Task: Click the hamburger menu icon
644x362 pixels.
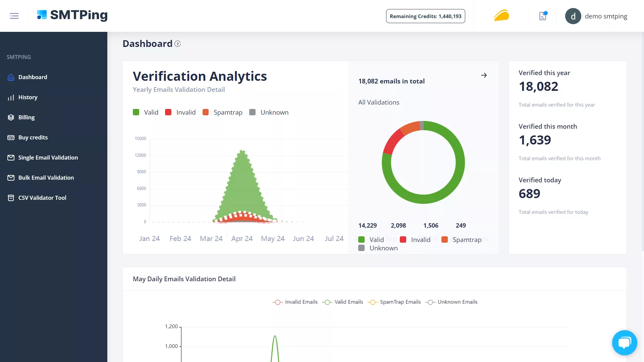Action: [14, 16]
